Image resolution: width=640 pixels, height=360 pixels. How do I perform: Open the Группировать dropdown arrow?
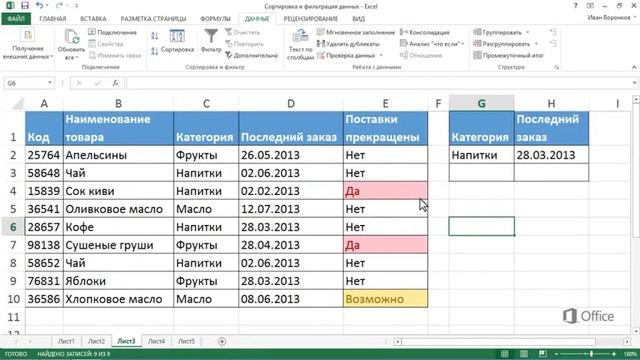(527, 32)
